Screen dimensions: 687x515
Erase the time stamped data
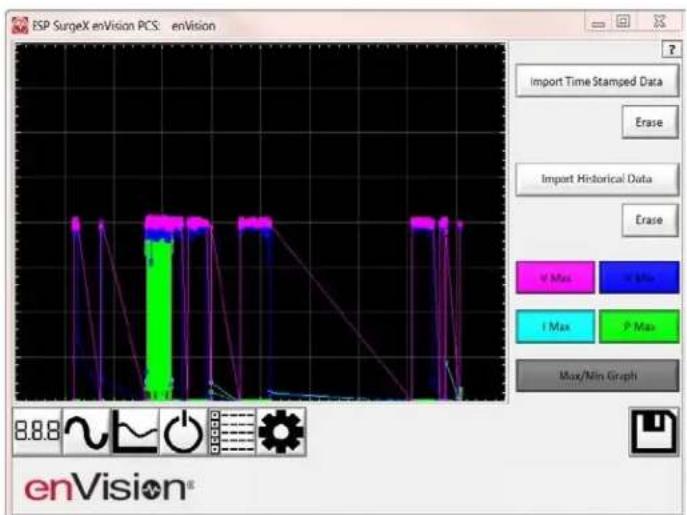[x=650, y=122]
